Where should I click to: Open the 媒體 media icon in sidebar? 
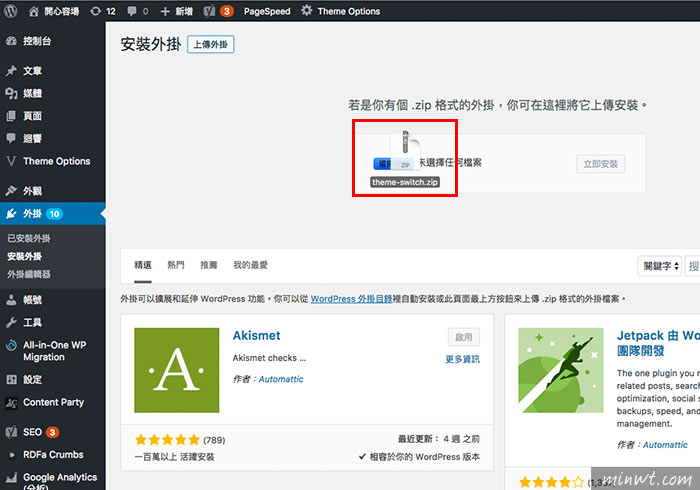tap(11, 93)
